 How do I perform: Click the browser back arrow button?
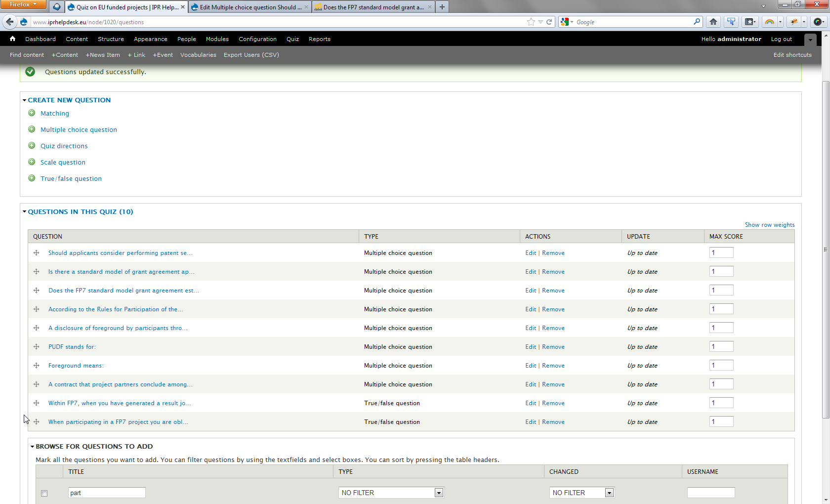point(10,22)
